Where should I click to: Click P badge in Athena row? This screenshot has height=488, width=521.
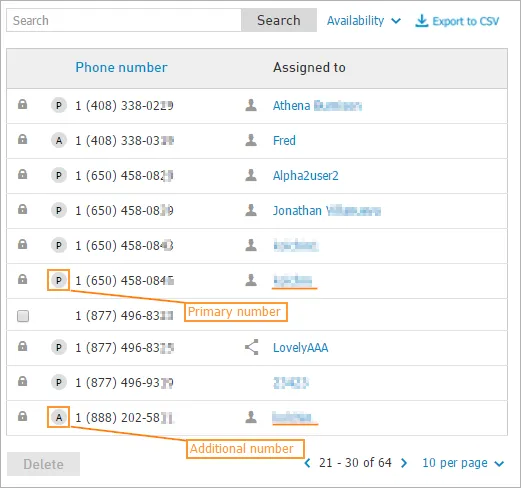click(59, 106)
